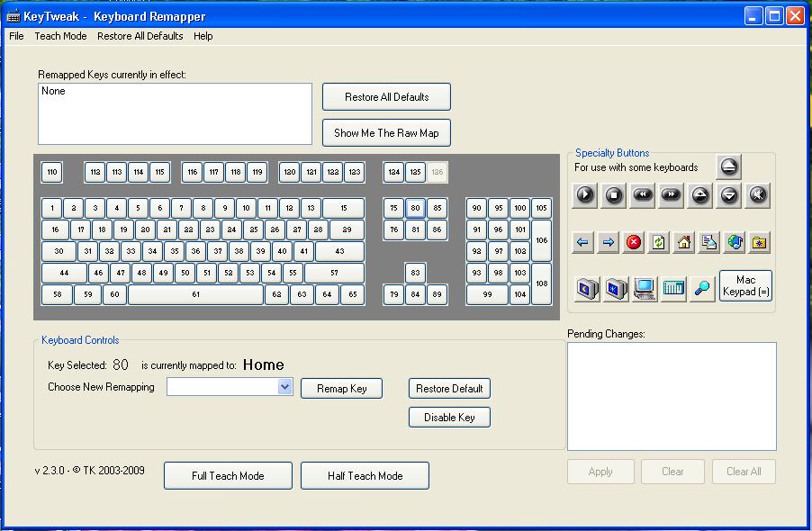Select the red browser Stop button
The image size is (812, 531).
[634, 242]
